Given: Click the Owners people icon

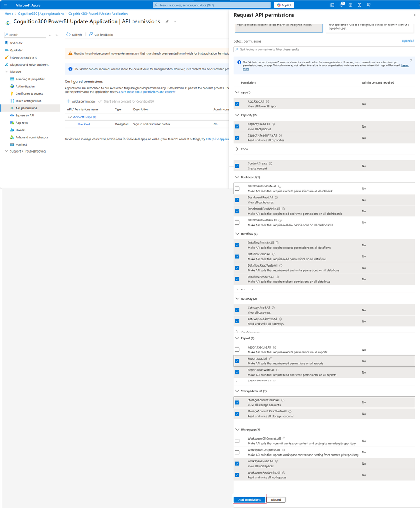Looking at the screenshot, I should pyautogui.click(x=12, y=130).
